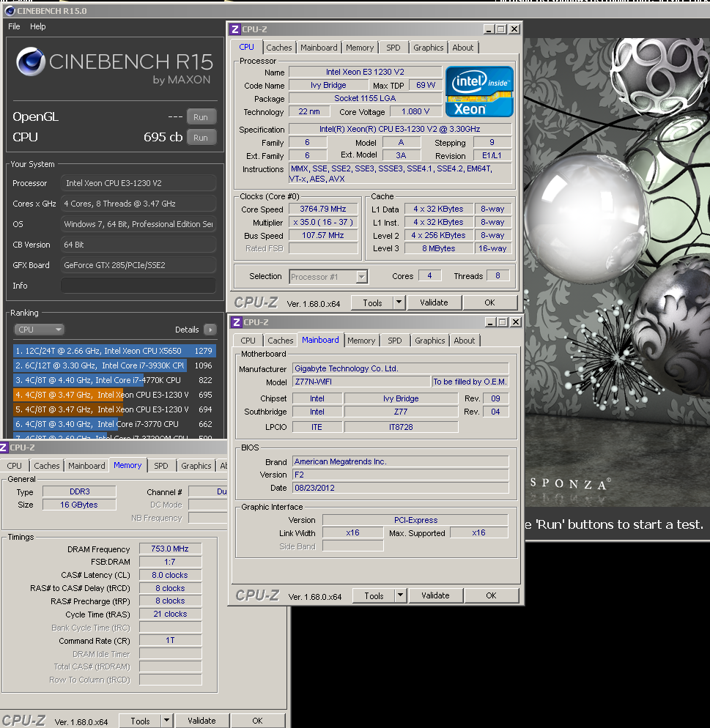
Task: Click Validate in top CPU-Z window
Action: click(434, 302)
